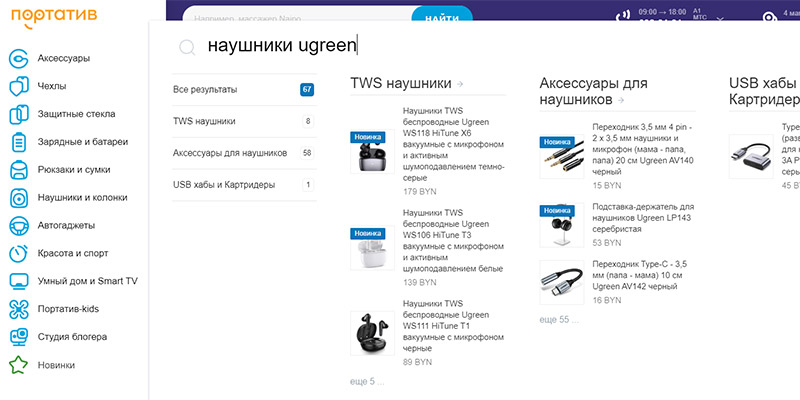Click the AV140 splitter cable thumbnail

(562, 157)
